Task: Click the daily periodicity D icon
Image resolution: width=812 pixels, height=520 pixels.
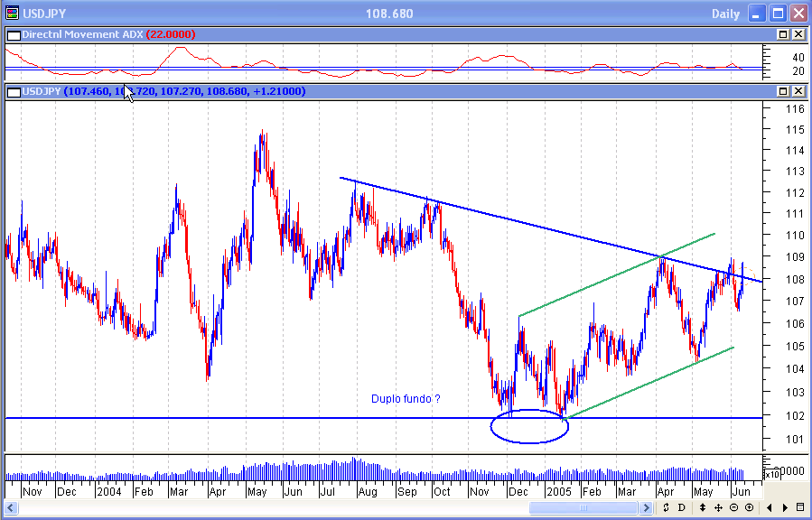Action: click(681, 508)
